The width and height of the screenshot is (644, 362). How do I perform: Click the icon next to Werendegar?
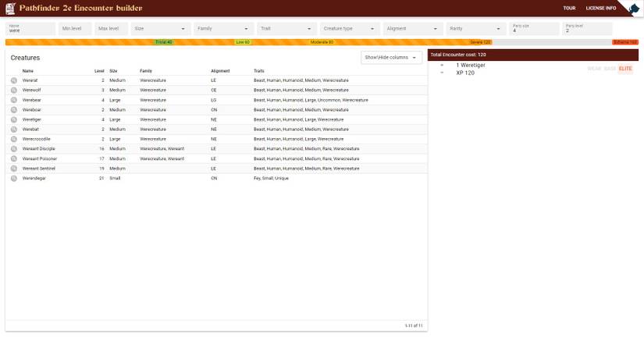(14, 178)
